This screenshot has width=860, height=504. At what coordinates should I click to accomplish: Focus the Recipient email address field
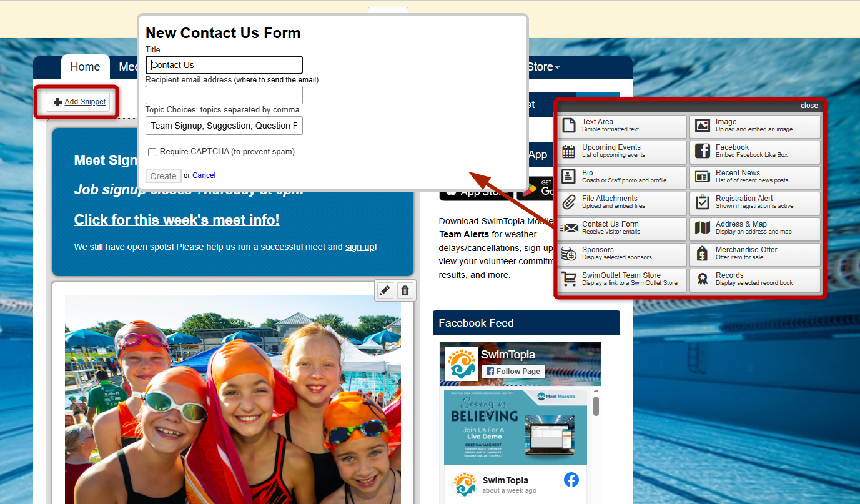224,95
